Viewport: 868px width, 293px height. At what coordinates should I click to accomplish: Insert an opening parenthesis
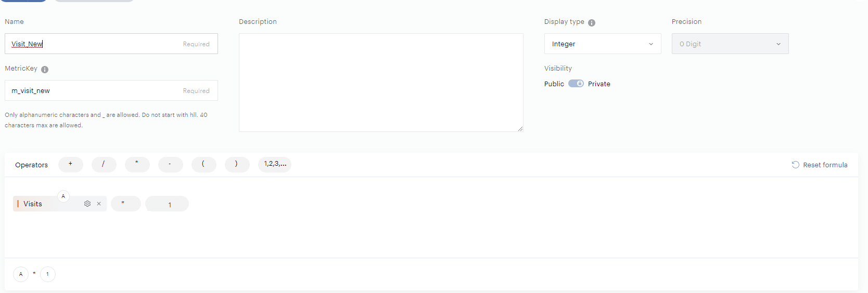(x=203, y=164)
